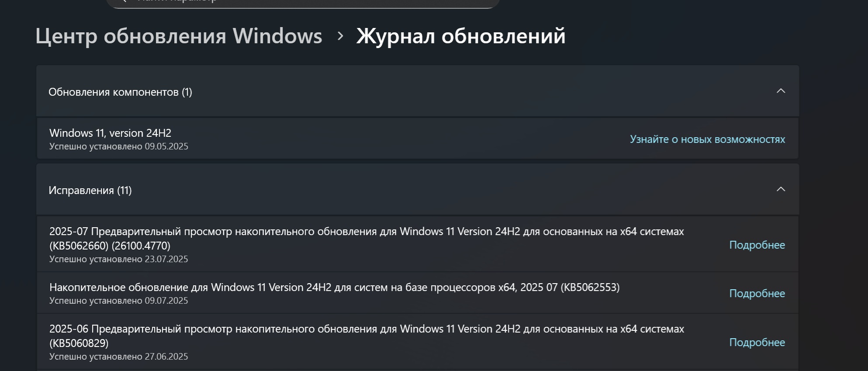
Task: Click the install date 09.05.2025 status text
Action: 118,146
